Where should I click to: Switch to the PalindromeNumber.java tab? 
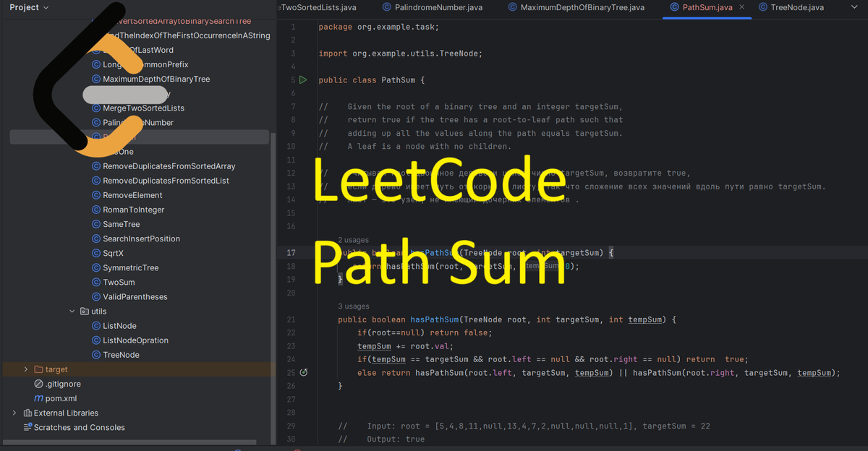433,7
